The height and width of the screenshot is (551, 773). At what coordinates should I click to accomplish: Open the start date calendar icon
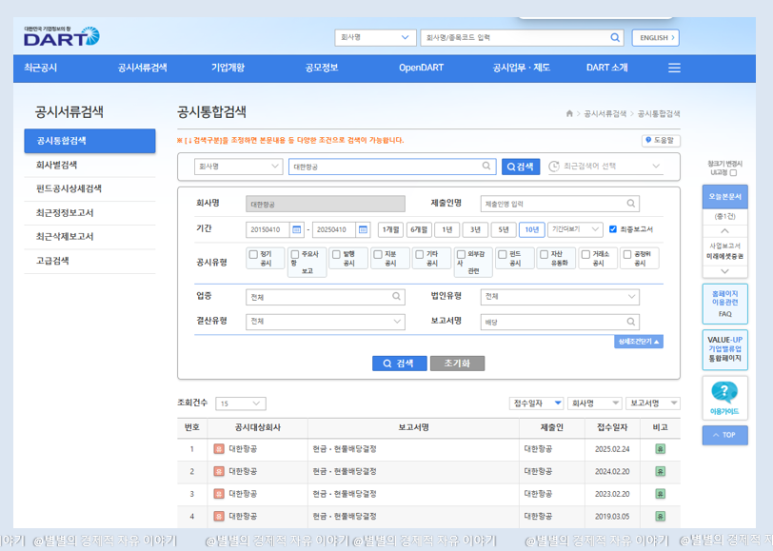296,230
